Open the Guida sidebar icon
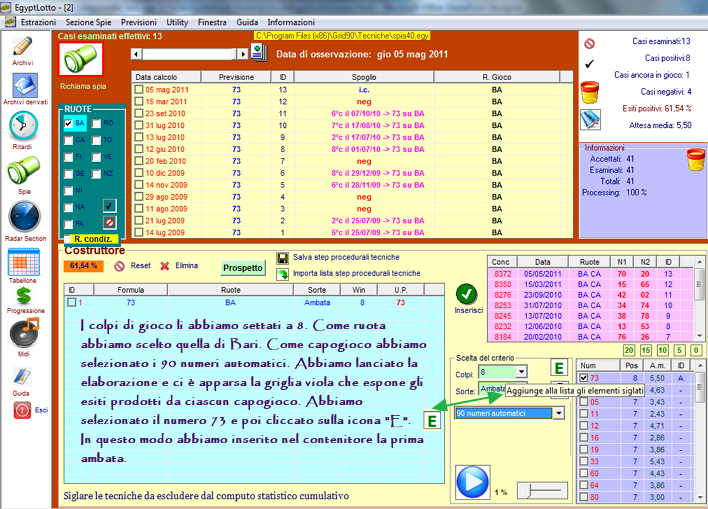Image resolution: width=708 pixels, height=509 pixels. coord(22,376)
